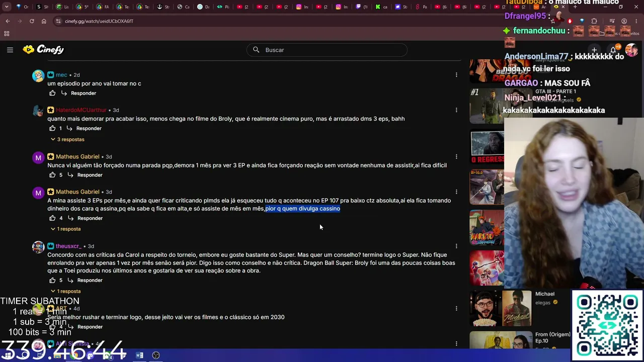644x362 pixels.
Task: Click mec's blue crown badge
Action: 51,75
